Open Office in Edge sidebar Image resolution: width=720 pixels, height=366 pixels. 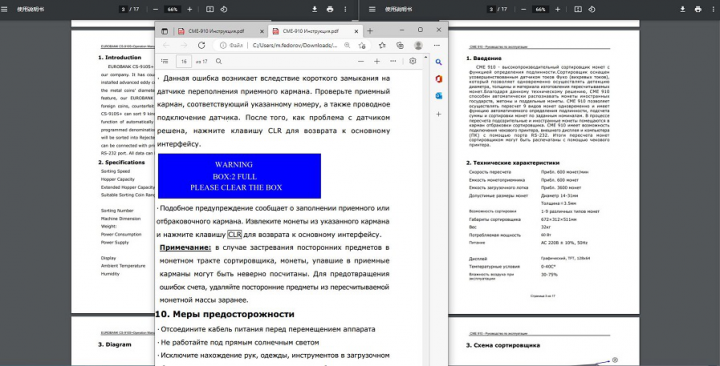pos(439,79)
